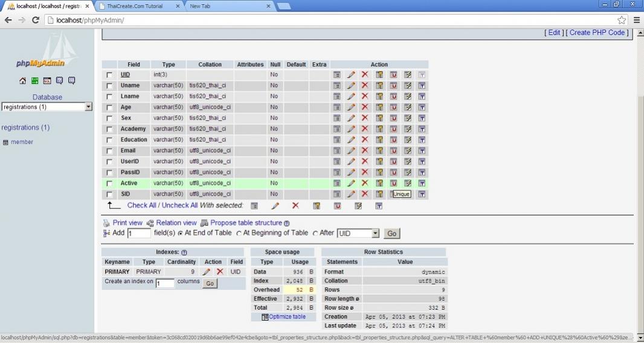
Task: Open help icon beside Propose table structure
Action: pyautogui.click(x=287, y=223)
